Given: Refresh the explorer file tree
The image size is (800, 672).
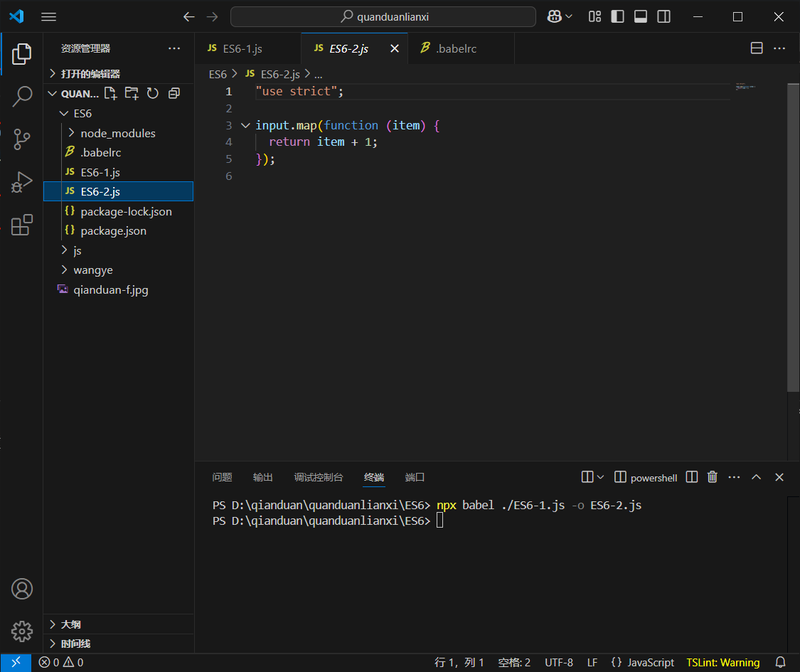Looking at the screenshot, I should 152,93.
